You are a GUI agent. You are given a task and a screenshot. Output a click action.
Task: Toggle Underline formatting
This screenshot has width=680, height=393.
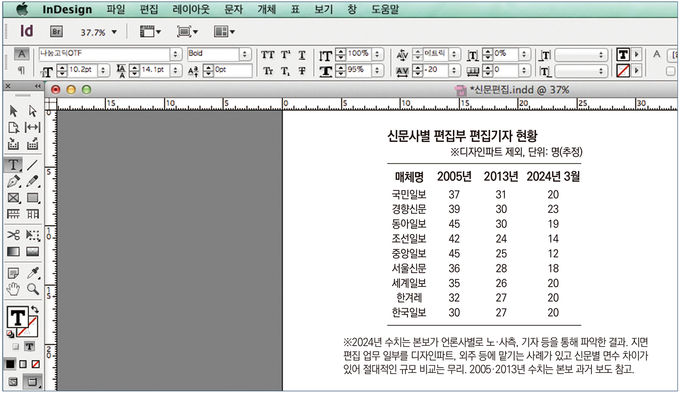coord(302,55)
